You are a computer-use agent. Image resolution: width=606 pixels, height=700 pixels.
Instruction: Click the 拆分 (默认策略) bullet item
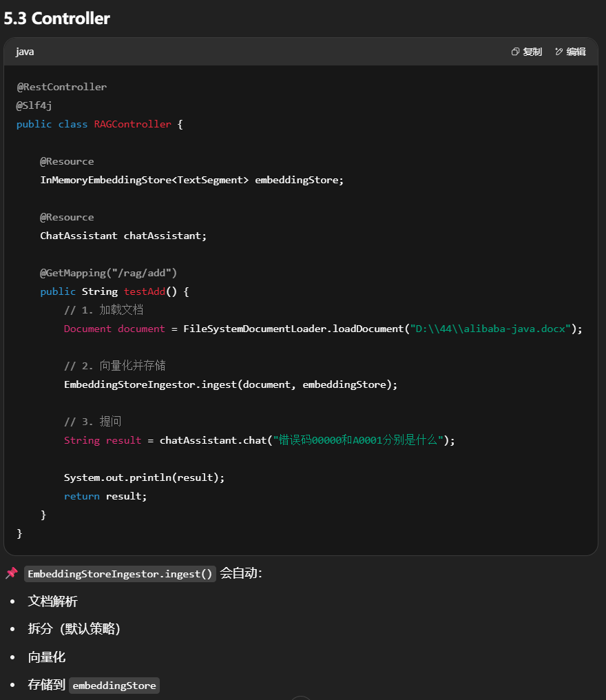coord(74,629)
